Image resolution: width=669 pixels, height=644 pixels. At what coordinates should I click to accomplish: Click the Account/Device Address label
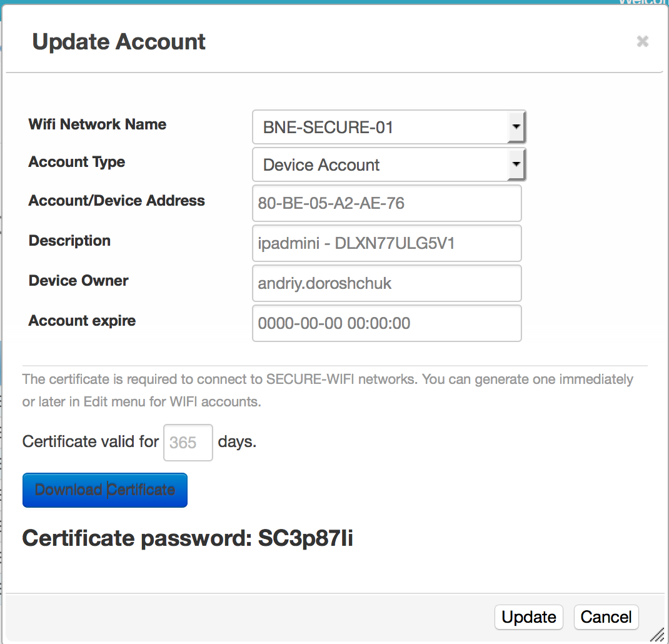click(117, 201)
